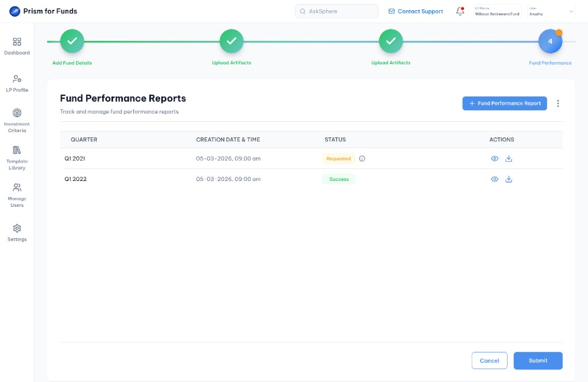
Task: Open the LP Name Wildcat Retirement Fund selector
Action: click(x=497, y=11)
